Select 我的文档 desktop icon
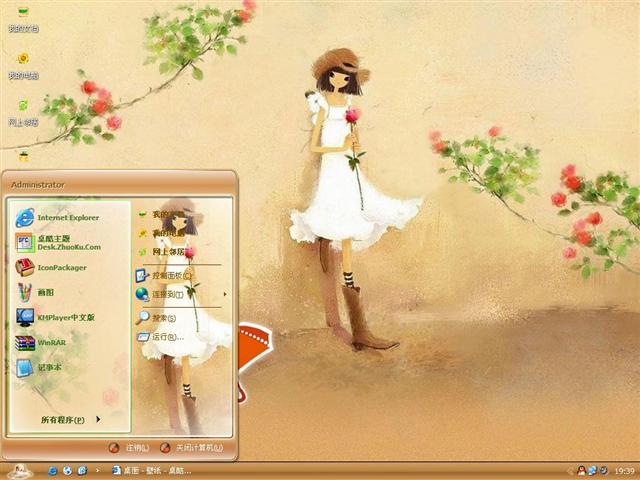640x480 pixels. pos(23,19)
